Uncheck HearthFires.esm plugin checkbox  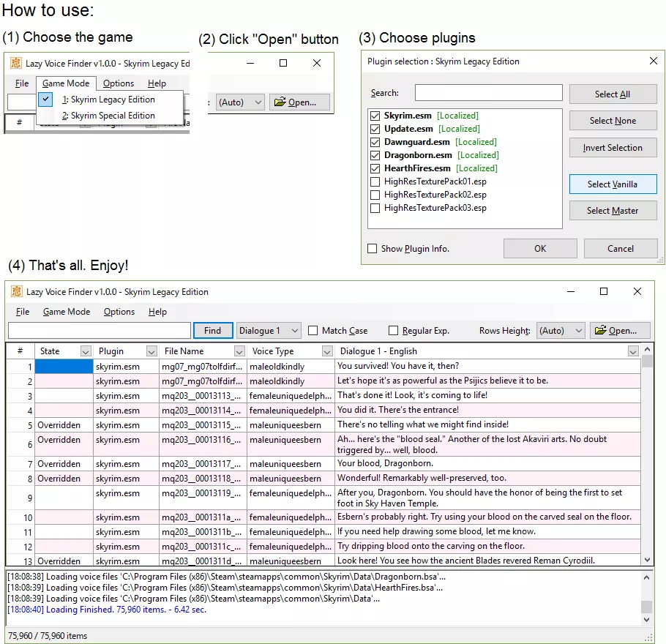(375, 168)
